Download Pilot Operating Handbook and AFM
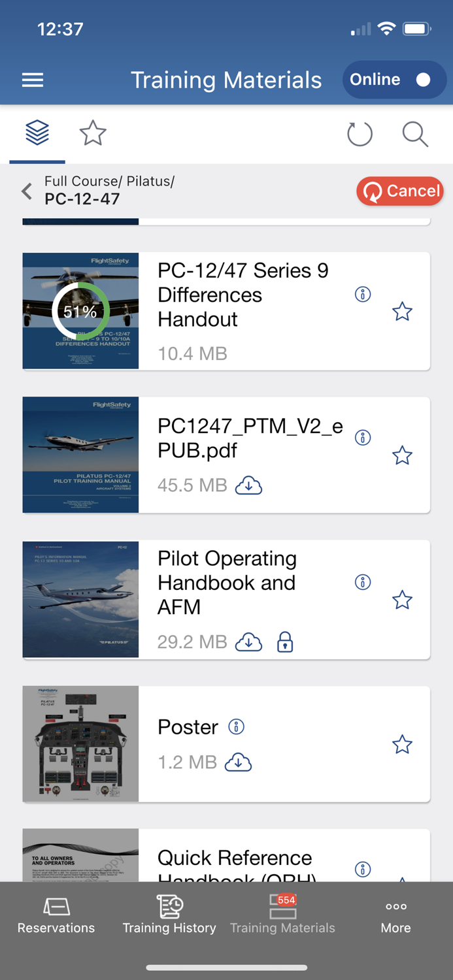 tap(249, 642)
